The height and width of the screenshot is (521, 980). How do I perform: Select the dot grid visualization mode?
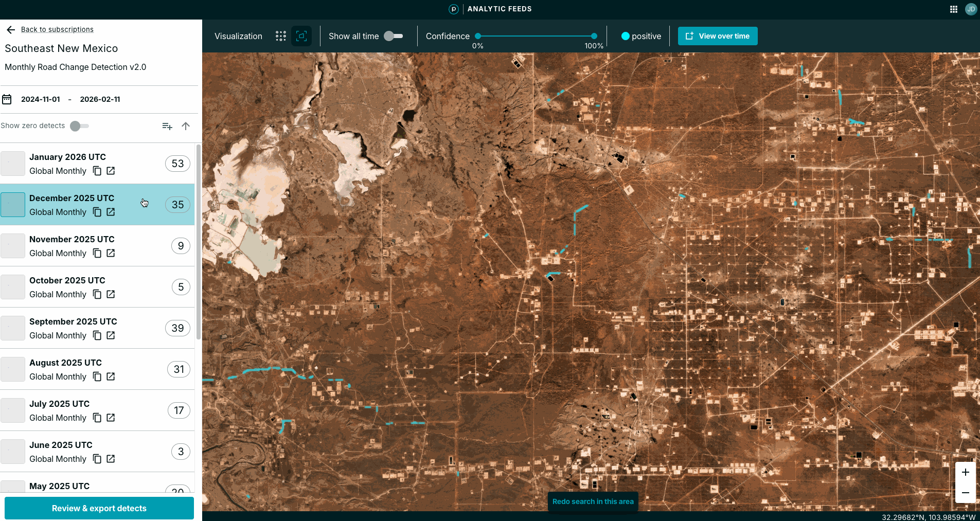point(280,36)
